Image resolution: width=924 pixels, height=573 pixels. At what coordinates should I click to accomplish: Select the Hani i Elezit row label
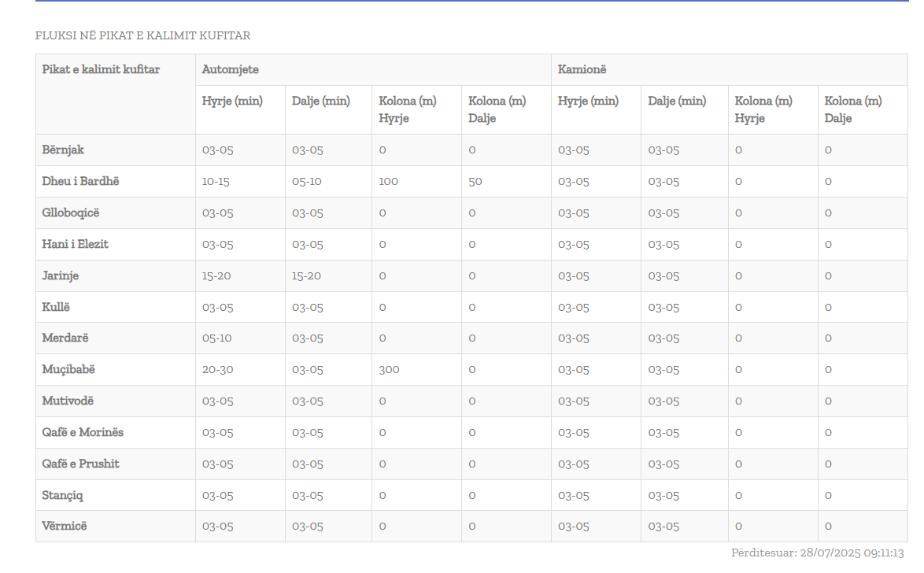[x=75, y=244]
